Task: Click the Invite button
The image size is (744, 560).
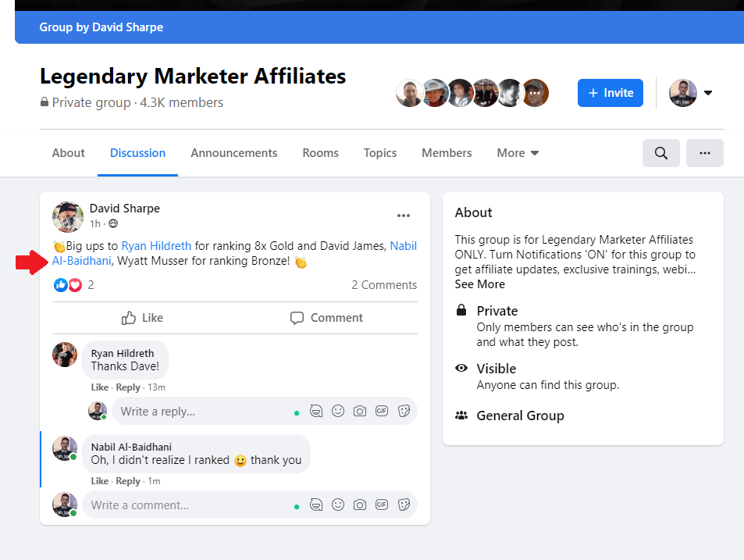Action: click(x=611, y=93)
